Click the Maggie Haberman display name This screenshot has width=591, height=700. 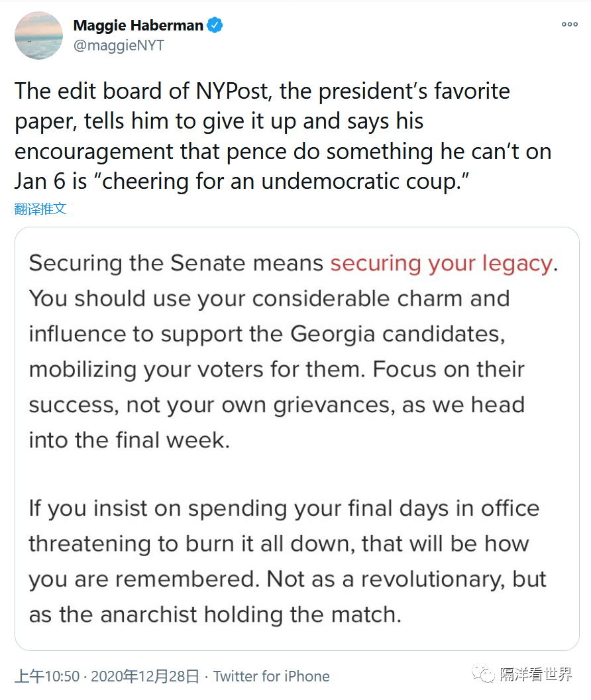[138, 25]
